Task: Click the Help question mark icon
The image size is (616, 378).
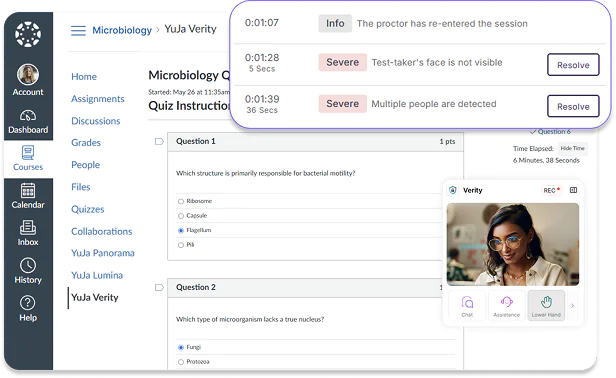Action: 28,303
